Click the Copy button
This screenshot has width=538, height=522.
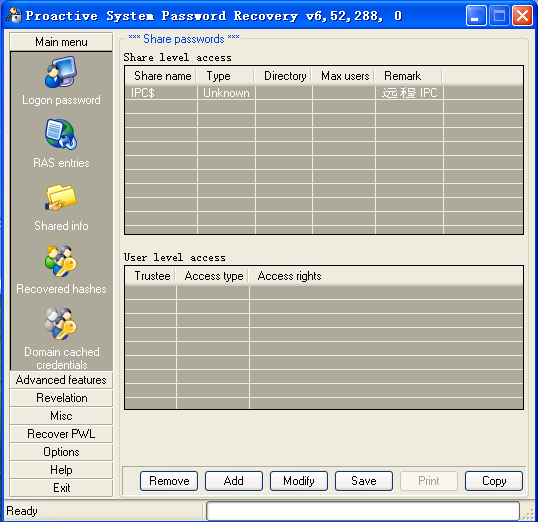click(494, 481)
